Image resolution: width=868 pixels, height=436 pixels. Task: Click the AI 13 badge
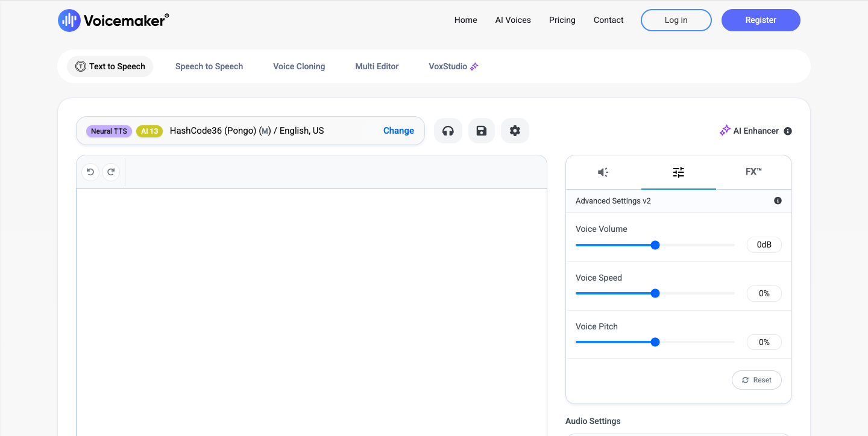[x=149, y=131]
